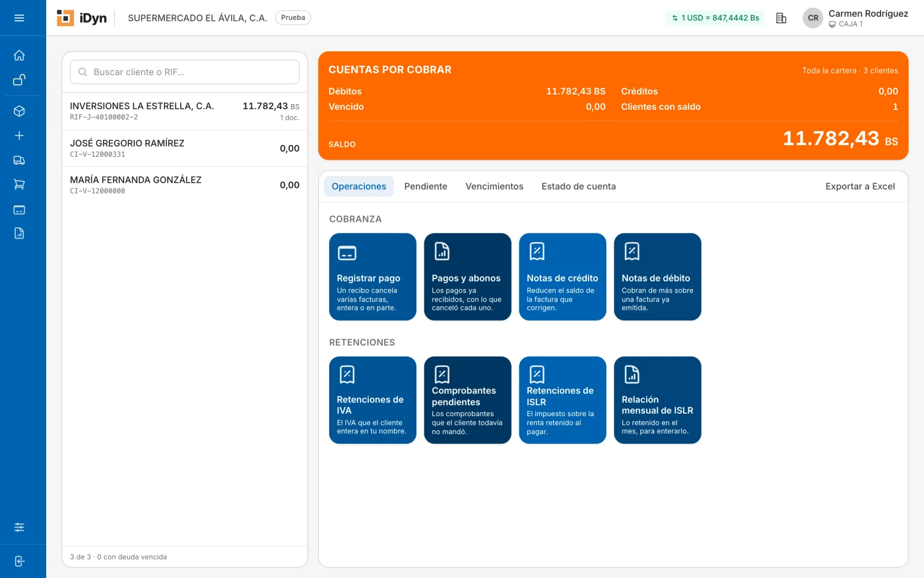
Task: Open the Retenciones de IVA card
Action: (372, 400)
